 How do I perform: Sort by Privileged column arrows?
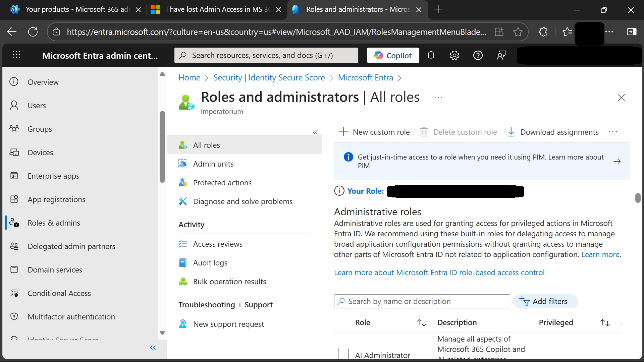point(605,322)
